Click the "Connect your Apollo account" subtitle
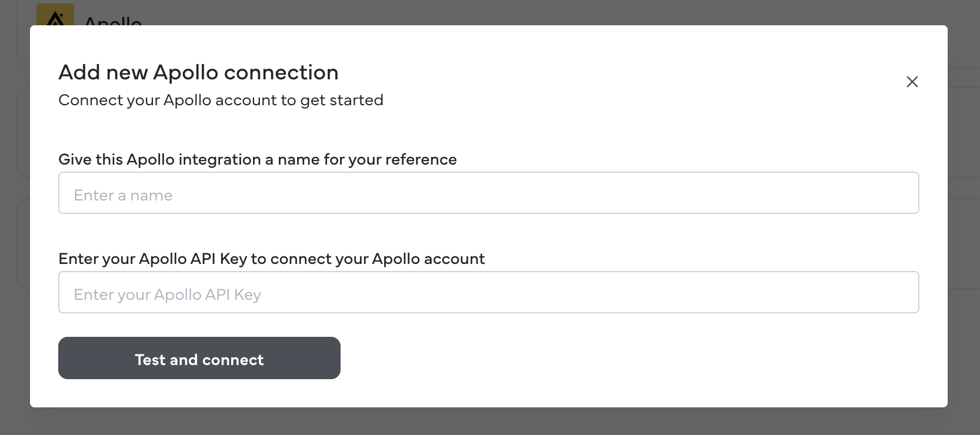980x435 pixels. coord(221,101)
